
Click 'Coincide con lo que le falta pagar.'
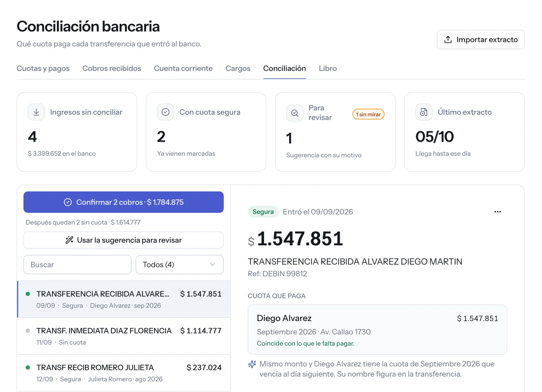point(305,343)
